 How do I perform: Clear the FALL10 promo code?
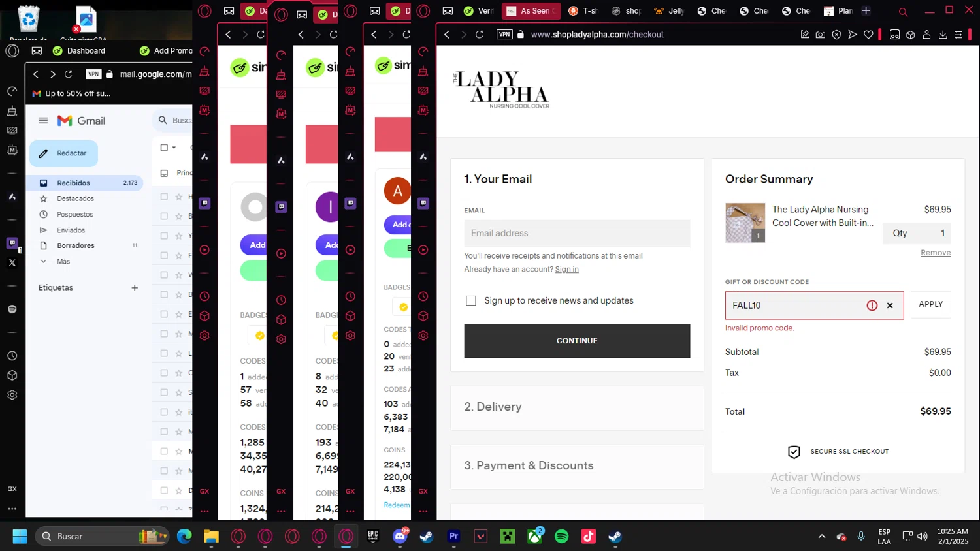coord(890,306)
